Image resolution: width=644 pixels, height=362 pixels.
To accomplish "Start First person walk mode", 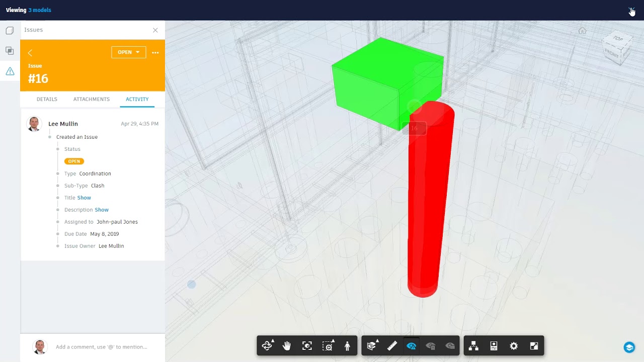I will [x=347, y=346].
